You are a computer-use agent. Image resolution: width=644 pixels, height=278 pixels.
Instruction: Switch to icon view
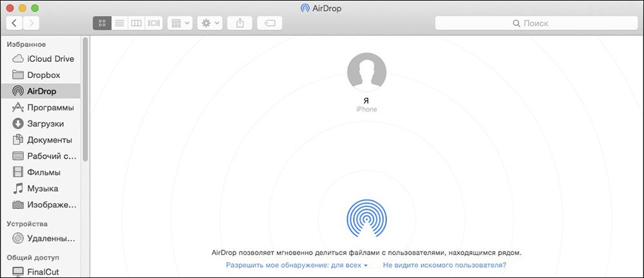[x=102, y=23]
